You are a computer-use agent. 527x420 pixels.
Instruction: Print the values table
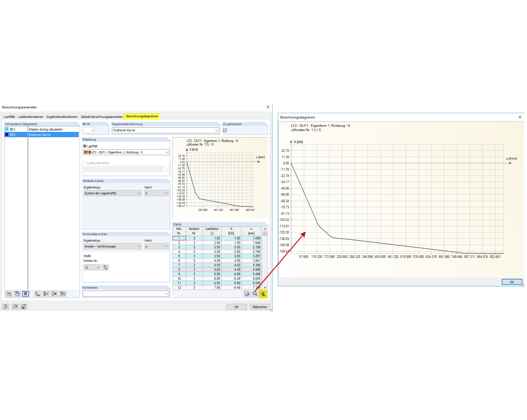247,294
